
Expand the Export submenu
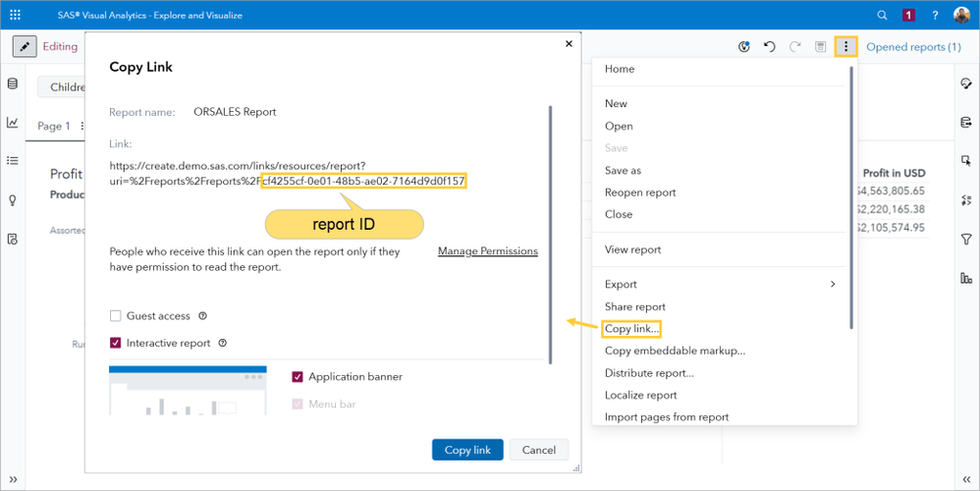[833, 285]
